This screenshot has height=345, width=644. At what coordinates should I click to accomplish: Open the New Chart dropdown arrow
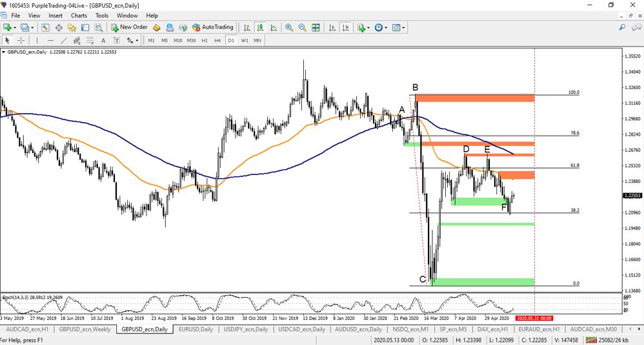point(15,27)
